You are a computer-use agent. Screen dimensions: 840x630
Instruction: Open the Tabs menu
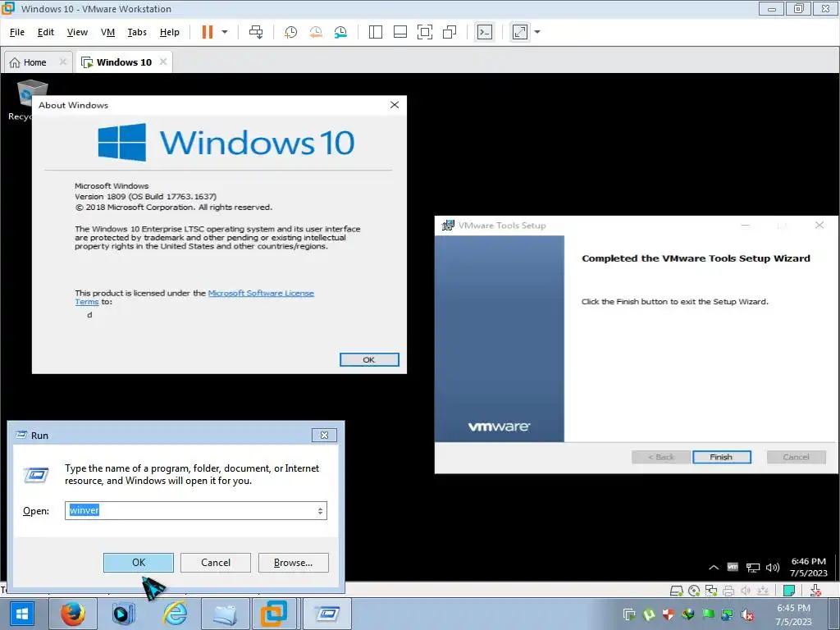click(137, 32)
